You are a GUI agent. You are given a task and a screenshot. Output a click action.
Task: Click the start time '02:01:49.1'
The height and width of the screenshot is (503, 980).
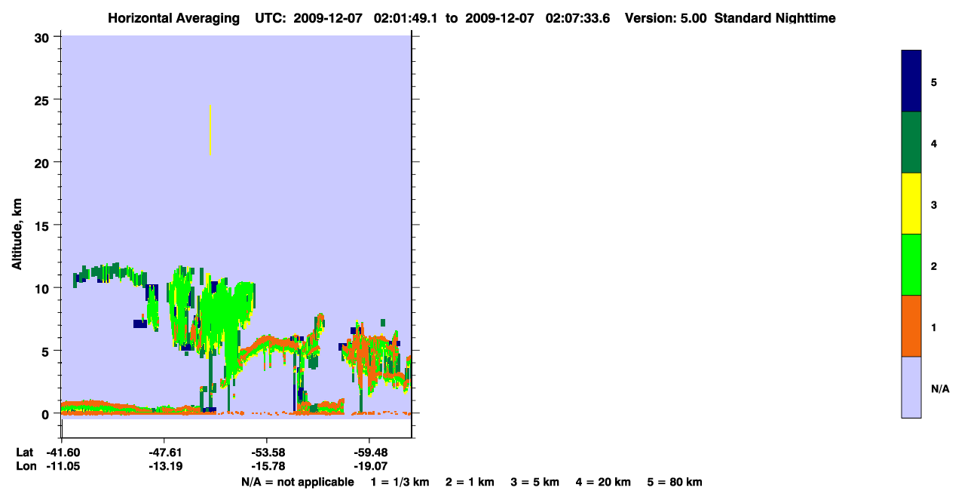tap(405, 18)
